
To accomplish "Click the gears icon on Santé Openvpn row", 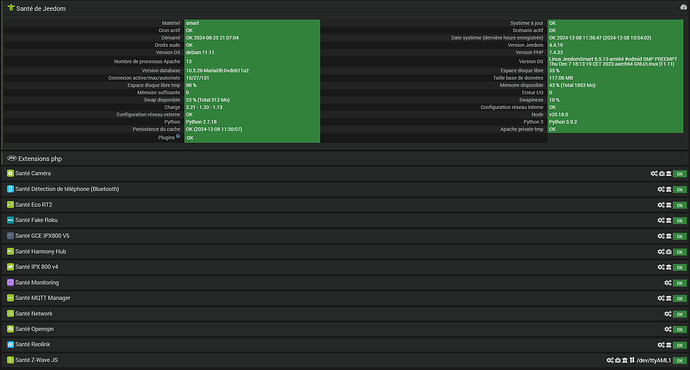I will click(668, 329).
